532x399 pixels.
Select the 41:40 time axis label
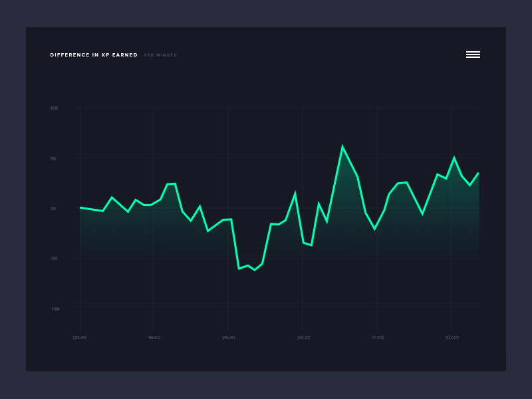378,338
